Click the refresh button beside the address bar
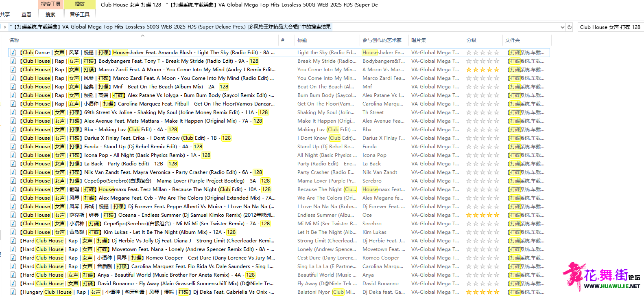The image size is (644, 297). [570, 27]
